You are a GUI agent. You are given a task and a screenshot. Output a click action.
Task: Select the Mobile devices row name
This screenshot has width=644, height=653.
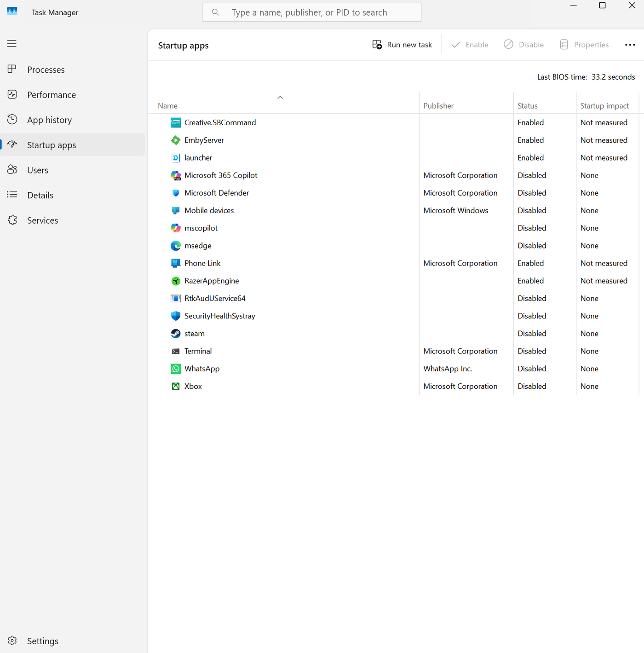(209, 210)
